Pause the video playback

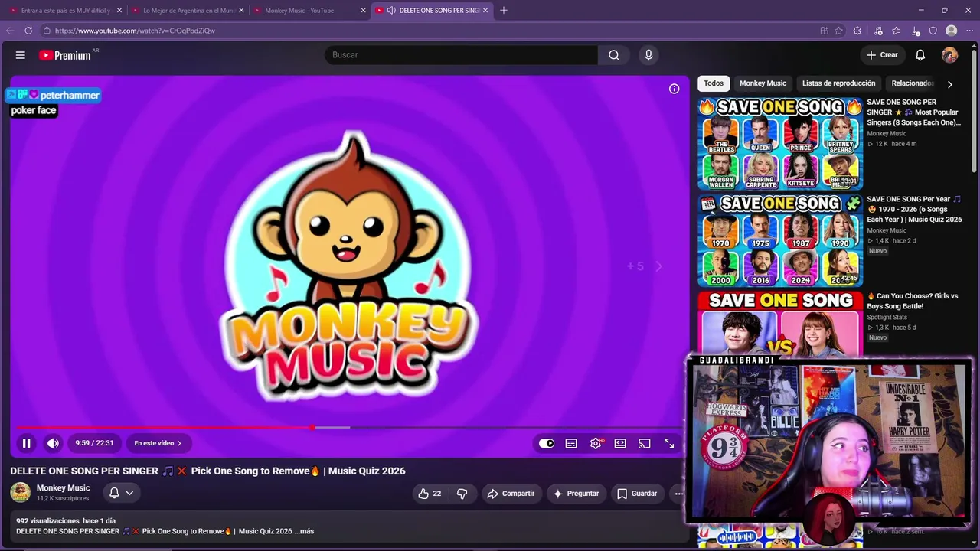26,443
